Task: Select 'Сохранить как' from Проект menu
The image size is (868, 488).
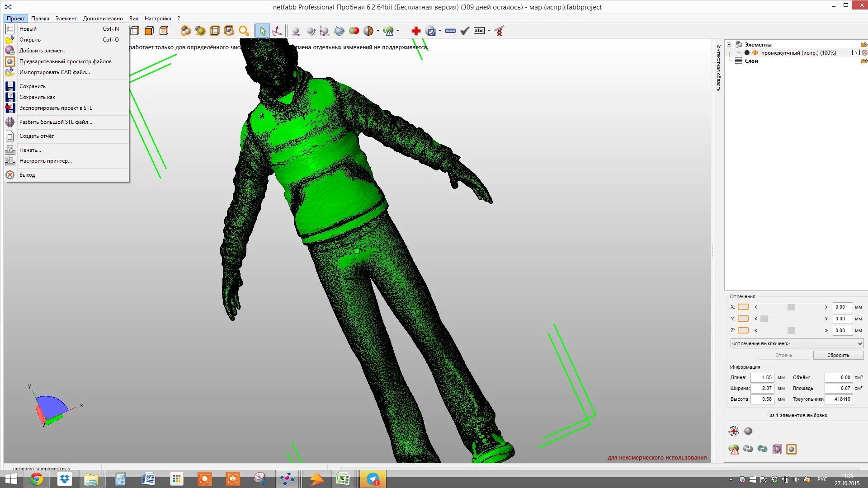Action: pos(37,97)
